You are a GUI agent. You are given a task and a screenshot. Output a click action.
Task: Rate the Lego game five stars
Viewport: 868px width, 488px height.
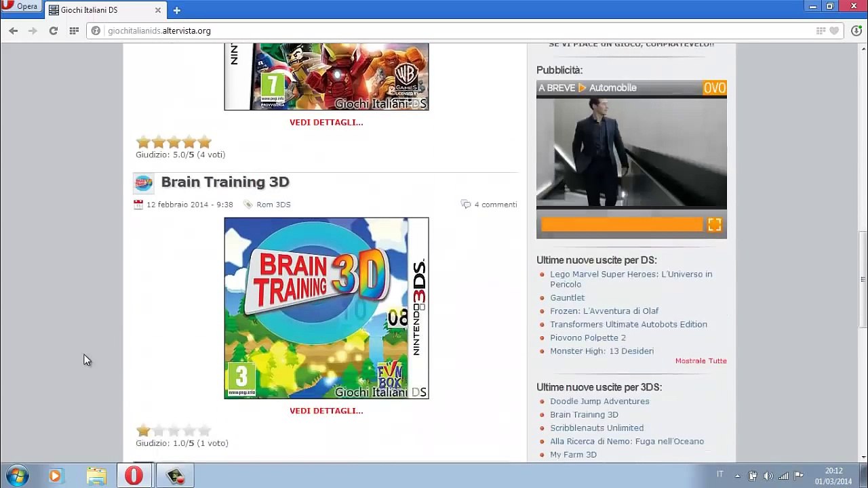pyautogui.click(x=204, y=142)
